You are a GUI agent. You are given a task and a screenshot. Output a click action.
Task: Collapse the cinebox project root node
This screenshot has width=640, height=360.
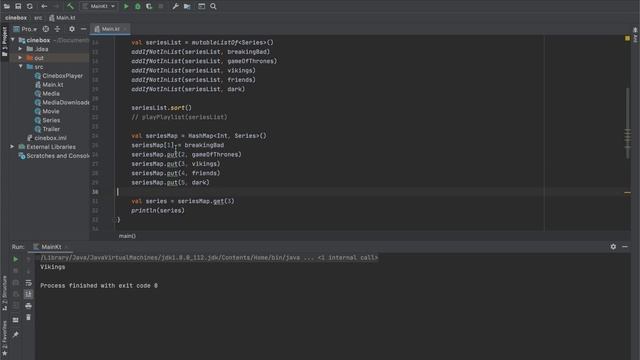click(x=13, y=40)
